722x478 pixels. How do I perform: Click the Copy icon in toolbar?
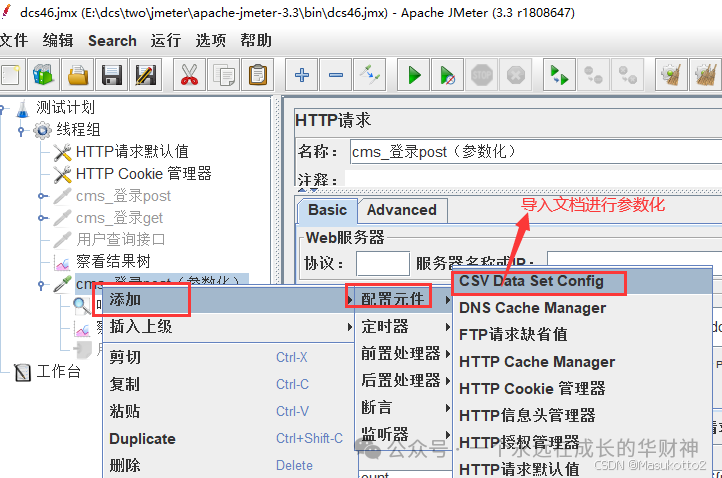[x=223, y=75]
